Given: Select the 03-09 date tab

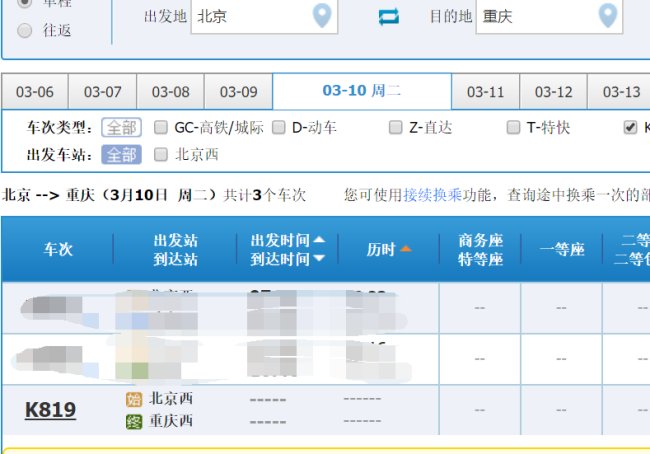Looking at the screenshot, I should pyautogui.click(x=238, y=92).
